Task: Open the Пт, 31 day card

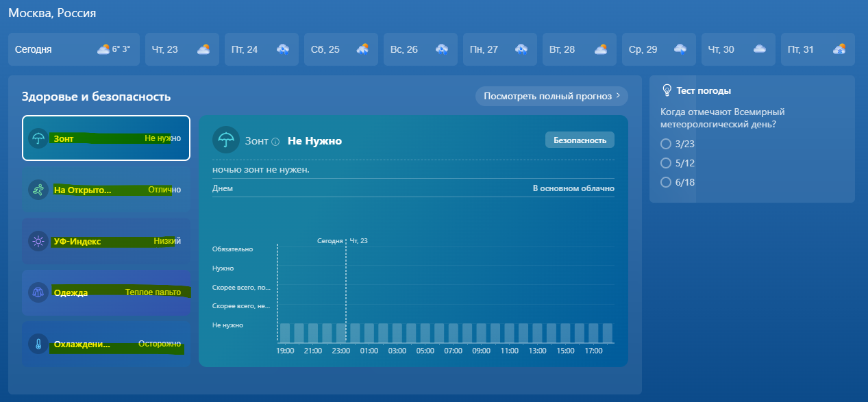Action: 818,49
